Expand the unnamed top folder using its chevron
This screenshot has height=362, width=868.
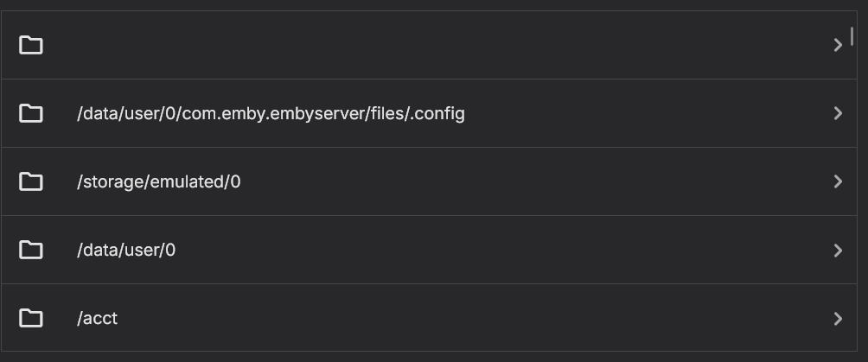[837, 45]
